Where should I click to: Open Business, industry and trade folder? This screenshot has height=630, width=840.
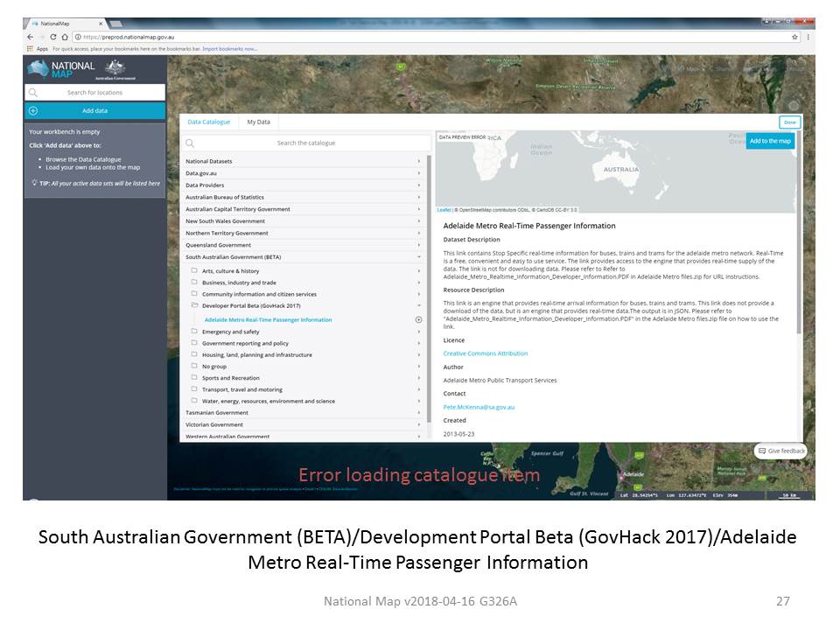tap(305, 283)
